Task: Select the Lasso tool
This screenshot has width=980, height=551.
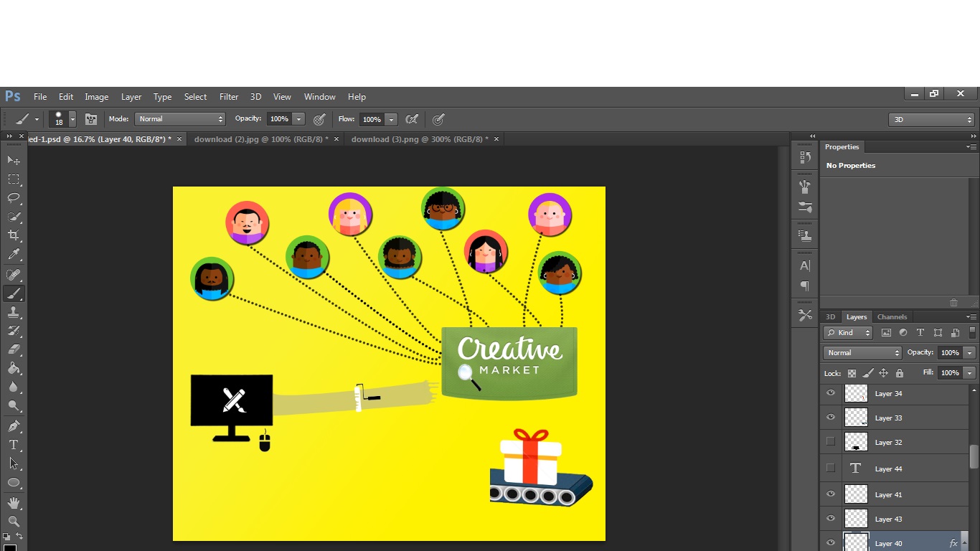Action: pos(14,197)
